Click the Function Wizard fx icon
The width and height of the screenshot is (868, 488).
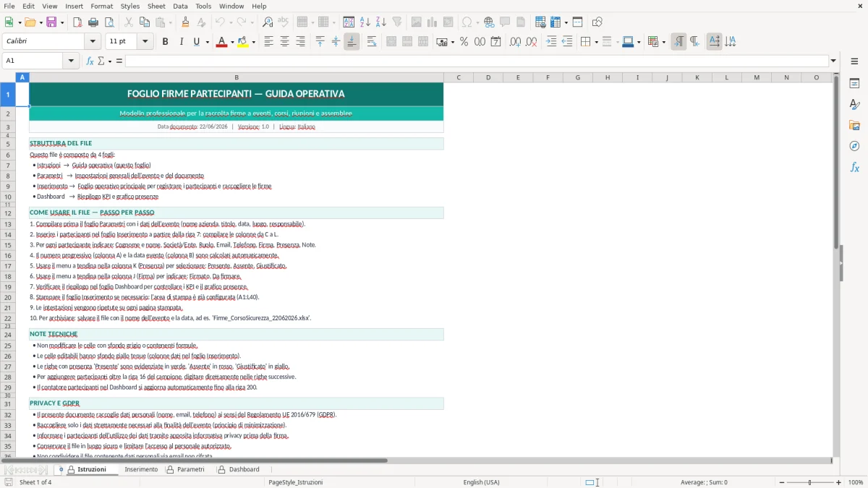coord(90,61)
